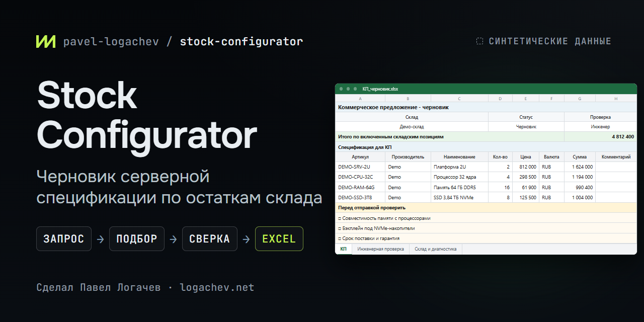Select the Склад header cell
644x322 pixels.
click(x=412, y=117)
